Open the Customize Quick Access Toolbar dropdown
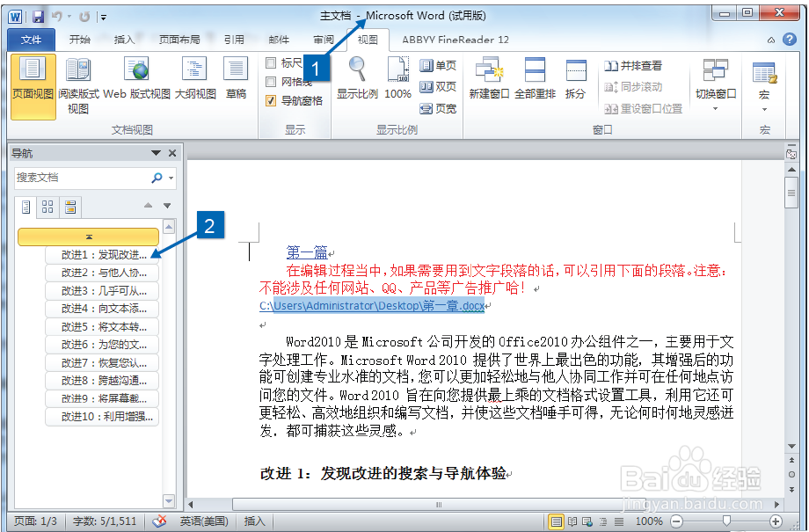 coord(103,17)
